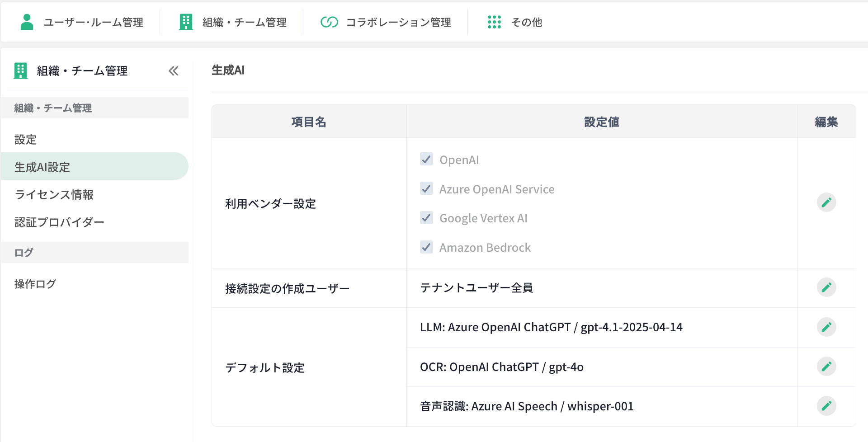Toggle the Google Vertex AI checkbox
868x442 pixels.
pos(426,218)
